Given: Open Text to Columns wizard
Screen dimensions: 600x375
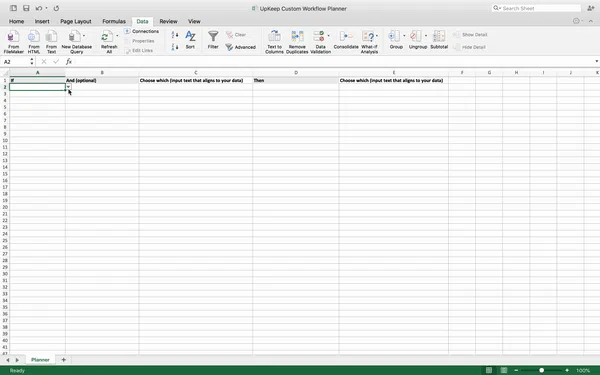Looking at the screenshot, I should pyautogui.click(x=274, y=42).
